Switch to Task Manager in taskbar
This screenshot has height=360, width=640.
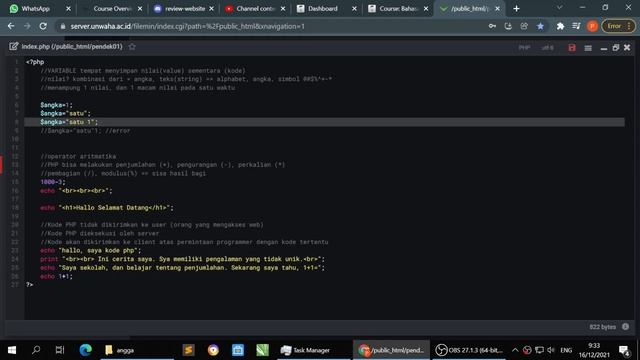tap(313, 350)
